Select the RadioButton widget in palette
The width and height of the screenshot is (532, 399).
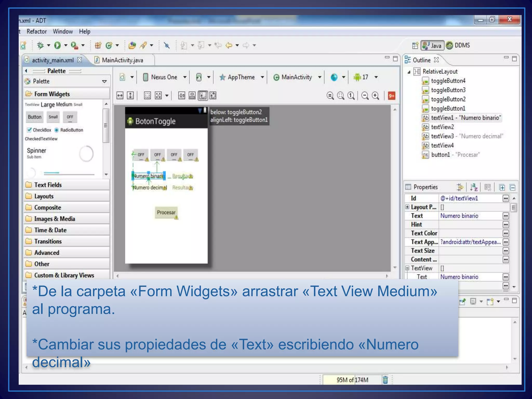coord(69,130)
